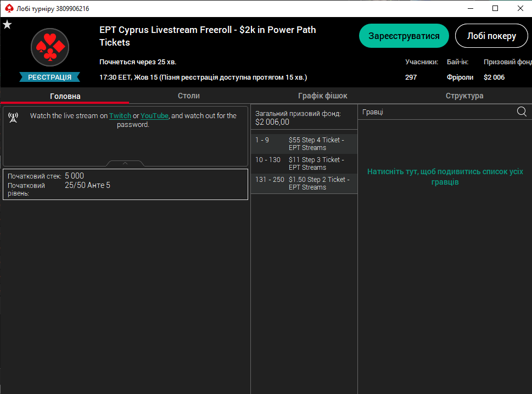Collapse the stream info panel with the chevron
Viewport: 532px width, 394px height.
125,163
